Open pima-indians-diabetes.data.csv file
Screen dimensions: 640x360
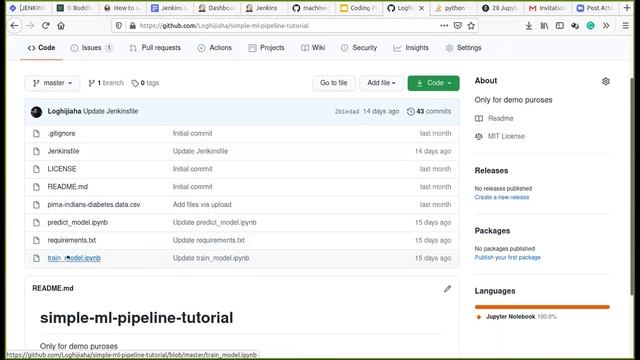(x=94, y=205)
